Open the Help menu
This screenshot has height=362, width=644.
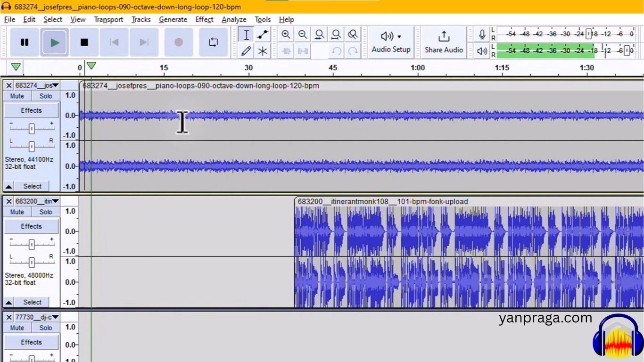[x=286, y=19]
